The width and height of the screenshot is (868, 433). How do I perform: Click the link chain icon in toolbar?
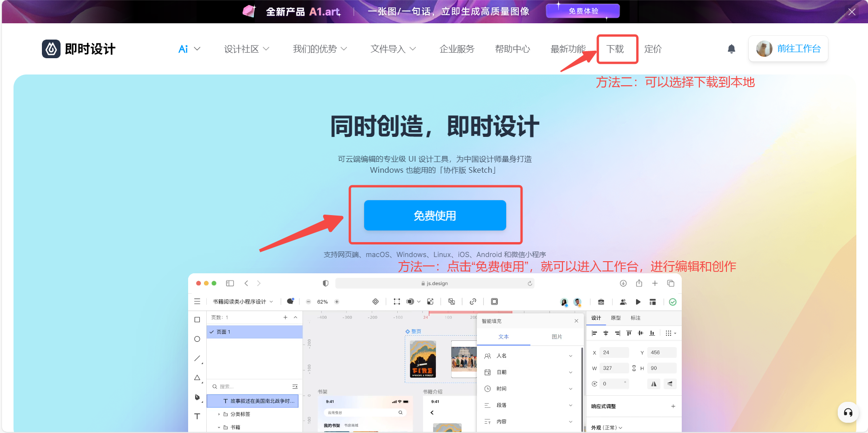(x=473, y=302)
